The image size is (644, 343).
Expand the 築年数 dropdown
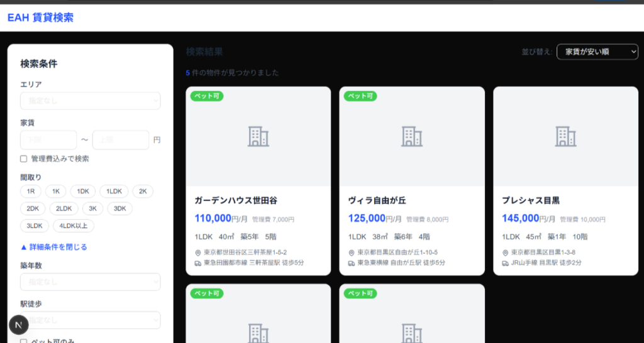90,282
